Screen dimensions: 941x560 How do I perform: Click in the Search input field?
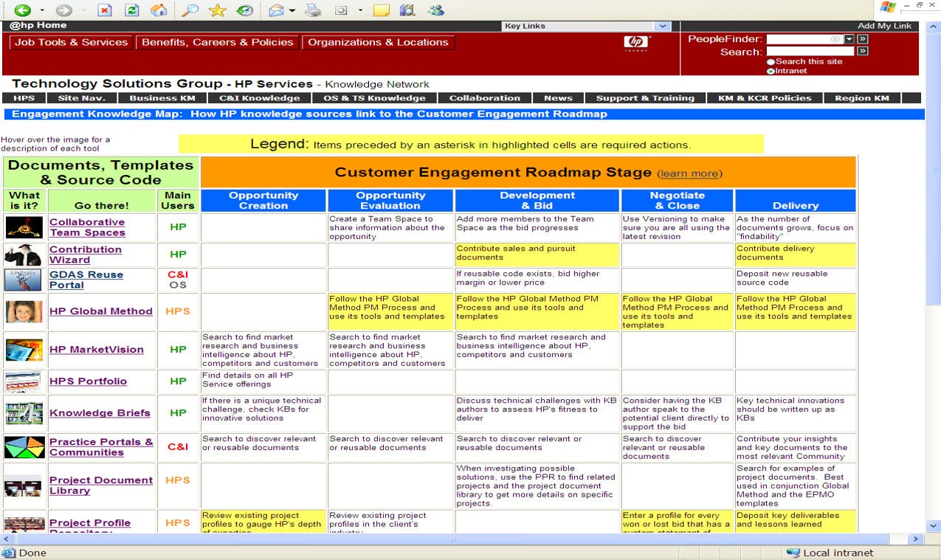(x=810, y=51)
